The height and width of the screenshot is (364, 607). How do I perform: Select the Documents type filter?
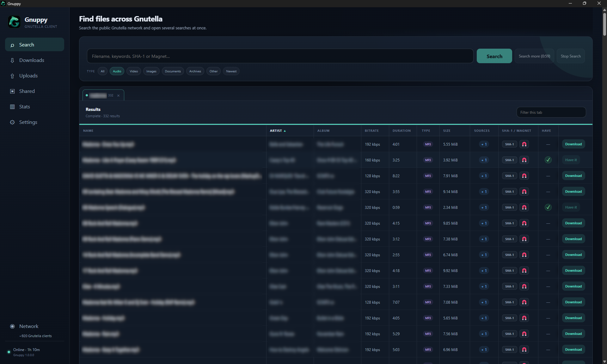coord(173,71)
